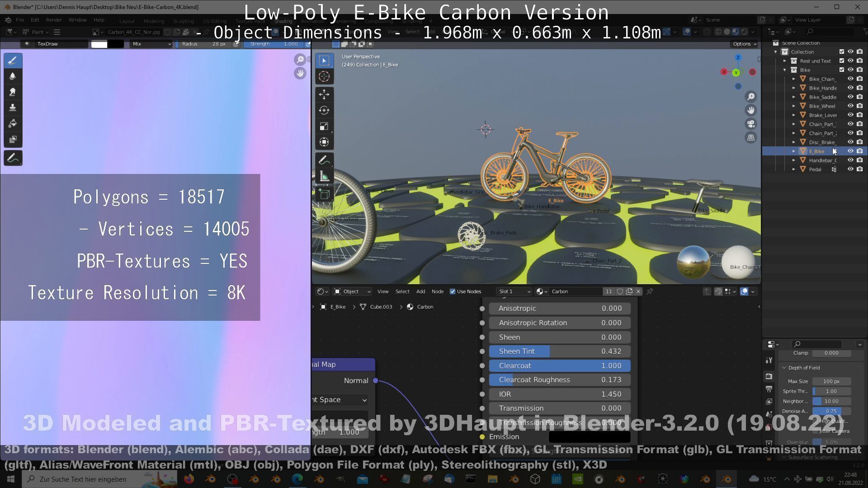
Task: Activate the Measure tool
Action: point(324,176)
